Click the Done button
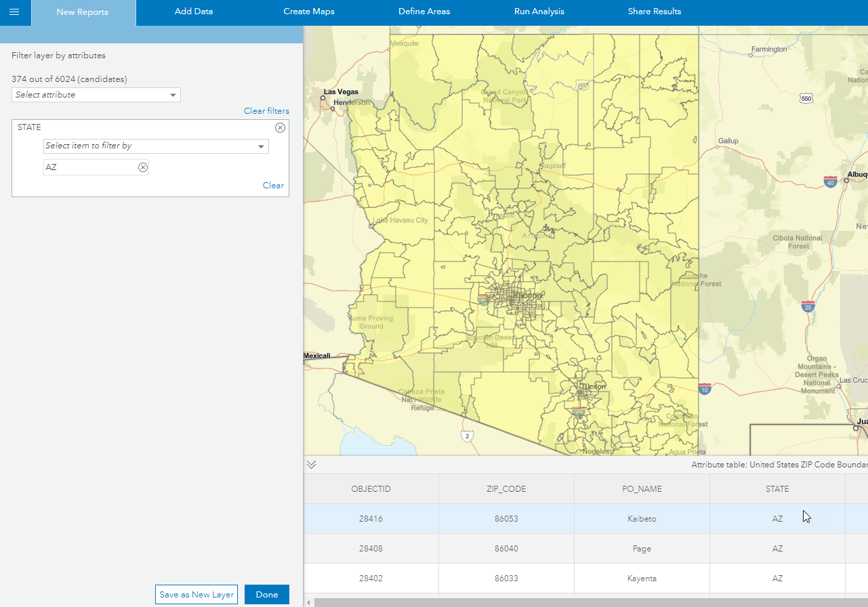The width and height of the screenshot is (868, 607). click(266, 594)
